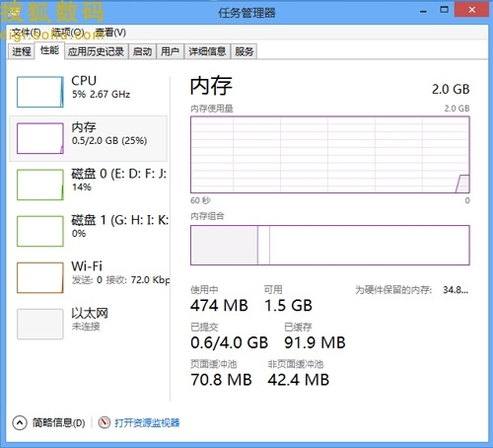Click the 内存使用量 usage graph
Screen dimensions: 493x448
[x=330, y=155]
